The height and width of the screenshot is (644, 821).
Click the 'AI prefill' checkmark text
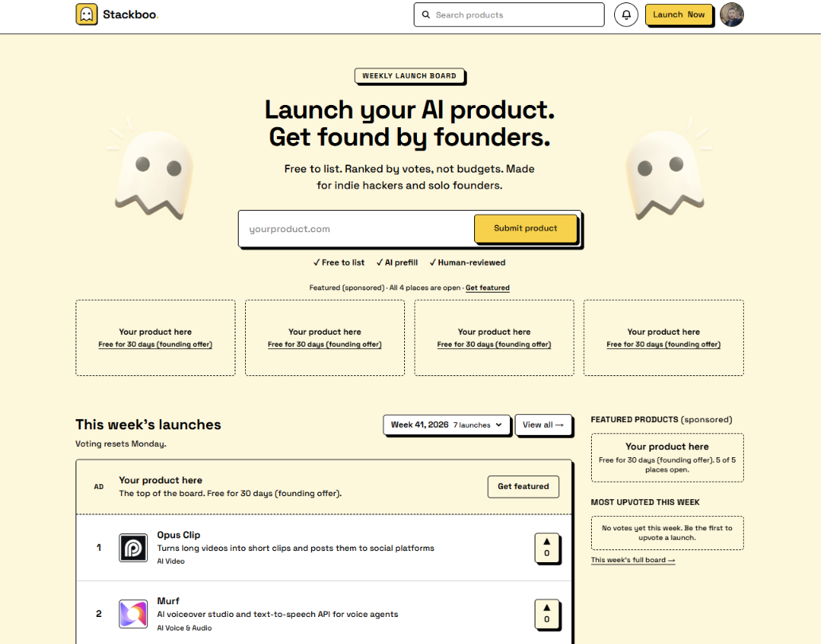pyautogui.click(x=397, y=262)
